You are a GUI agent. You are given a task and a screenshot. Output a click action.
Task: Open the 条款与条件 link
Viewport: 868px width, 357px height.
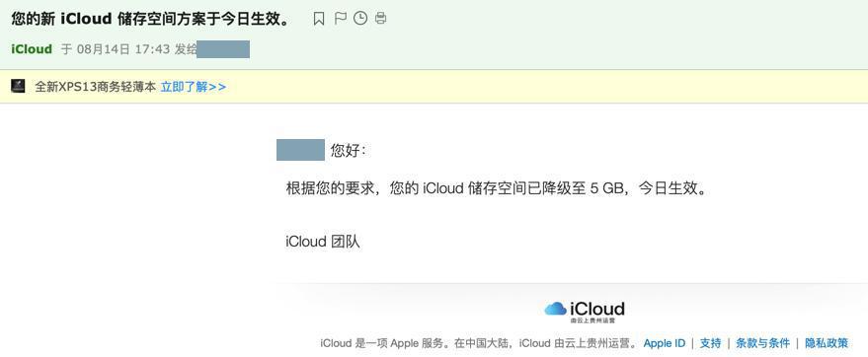[x=762, y=343]
